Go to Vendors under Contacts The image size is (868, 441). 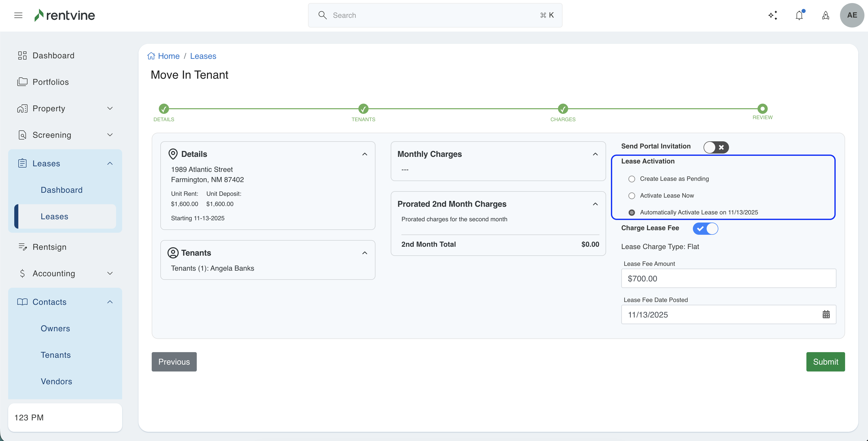pos(56,381)
